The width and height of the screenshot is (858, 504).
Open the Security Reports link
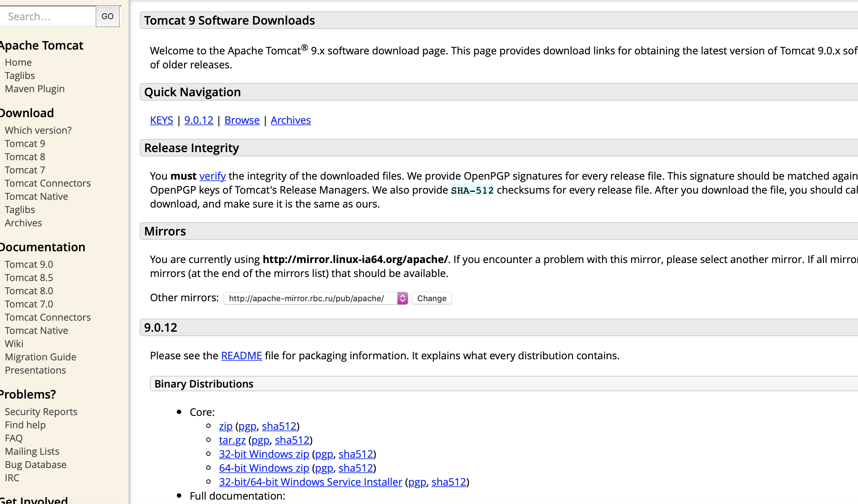(x=41, y=412)
